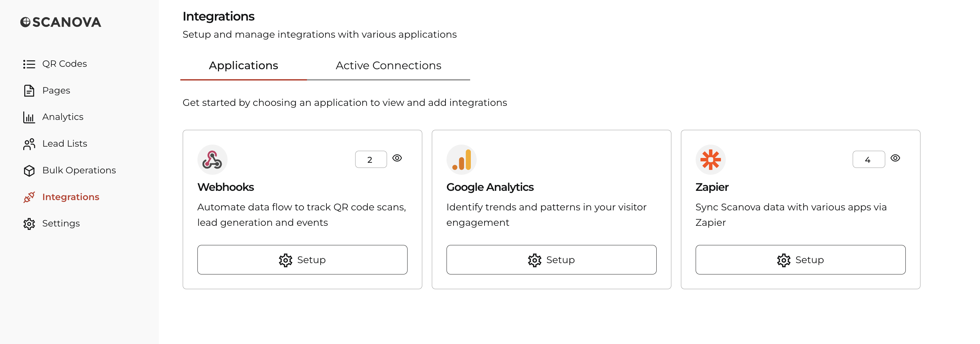Open the Analytics bar chart icon

(29, 117)
